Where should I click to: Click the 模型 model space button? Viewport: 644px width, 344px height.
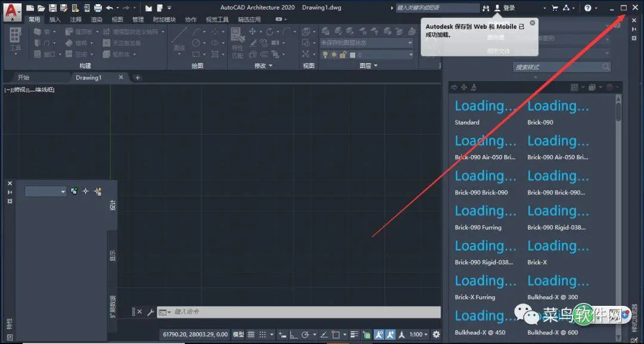[238, 334]
